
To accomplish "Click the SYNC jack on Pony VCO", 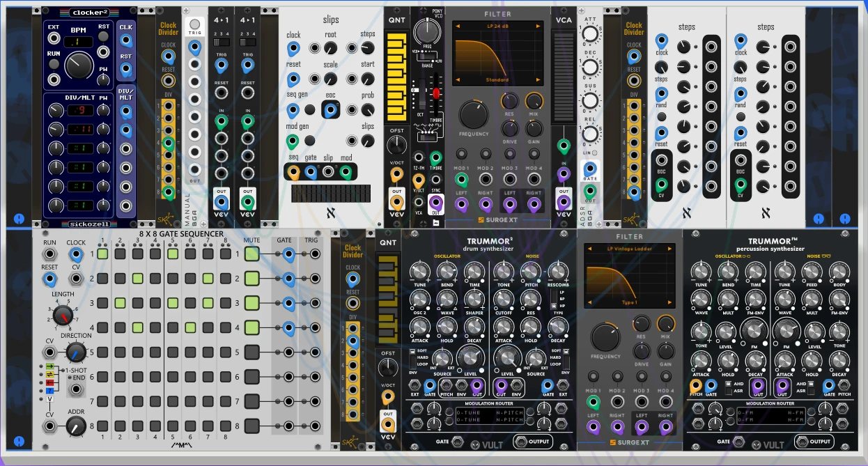I will coord(435,180).
